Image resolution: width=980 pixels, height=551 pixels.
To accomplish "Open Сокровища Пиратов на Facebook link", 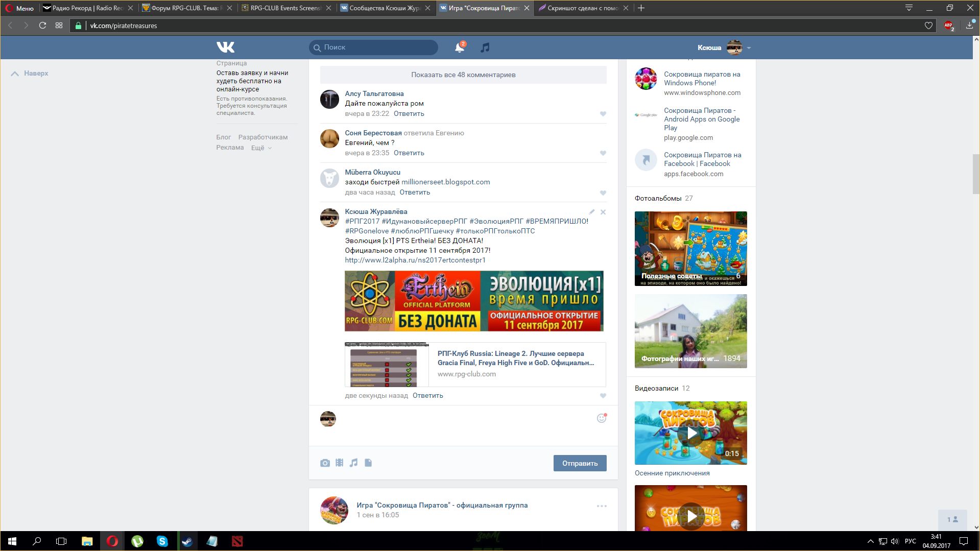I will coord(702,159).
